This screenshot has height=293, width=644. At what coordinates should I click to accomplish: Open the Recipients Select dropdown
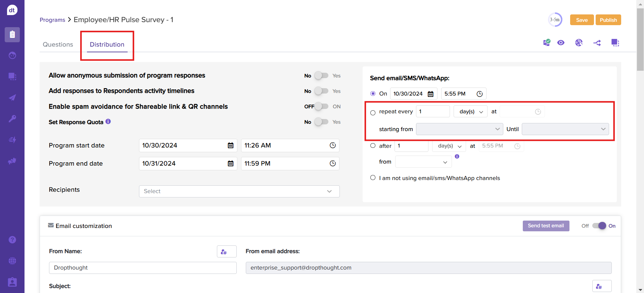239,191
